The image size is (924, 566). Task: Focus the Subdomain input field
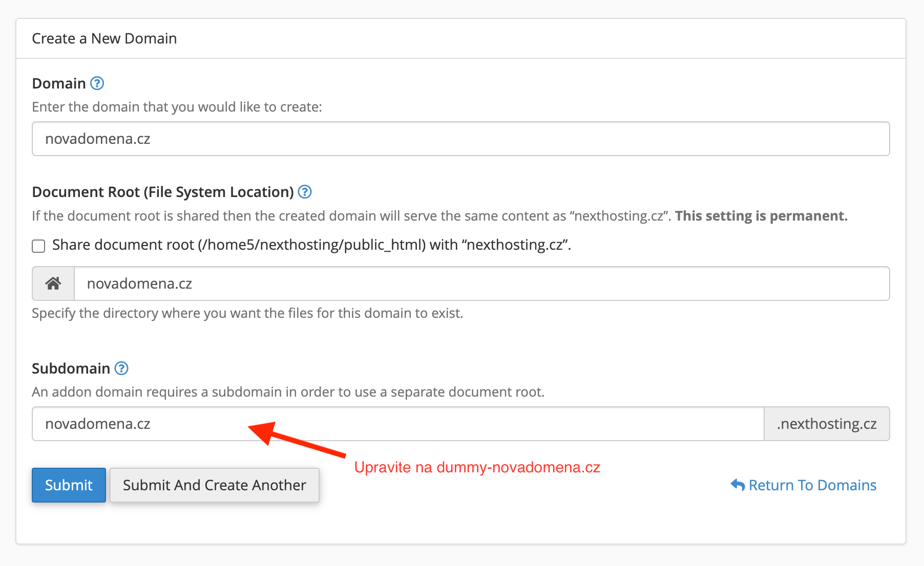click(398, 424)
